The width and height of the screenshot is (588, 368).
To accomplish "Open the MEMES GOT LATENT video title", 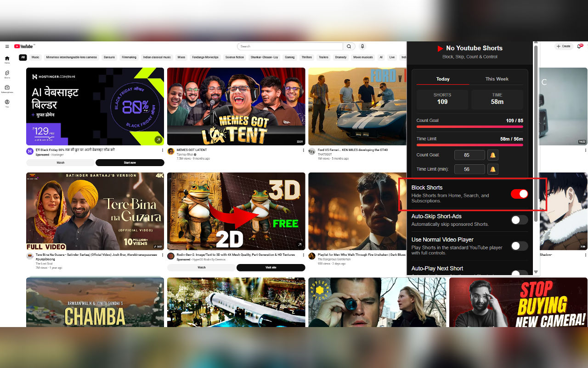I will click(192, 150).
